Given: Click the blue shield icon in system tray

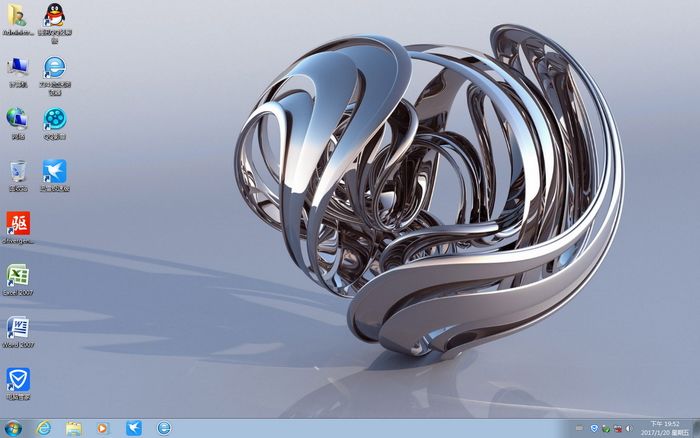Looking at the screenshot, I should 594,428.
